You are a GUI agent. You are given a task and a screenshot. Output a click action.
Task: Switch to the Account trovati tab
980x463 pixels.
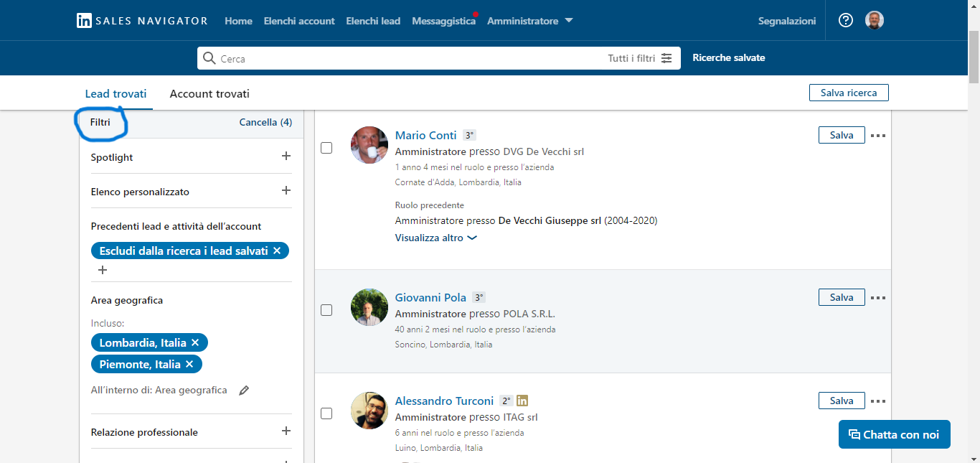(x=209, y=93)
